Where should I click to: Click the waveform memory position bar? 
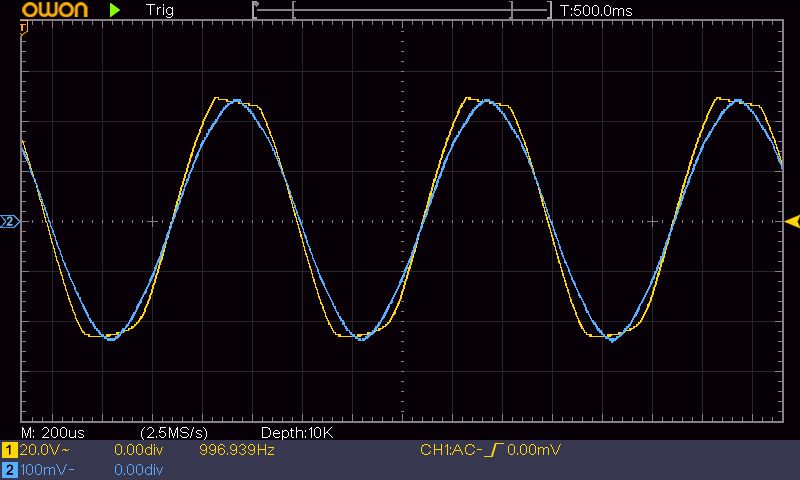click(402, 10)
